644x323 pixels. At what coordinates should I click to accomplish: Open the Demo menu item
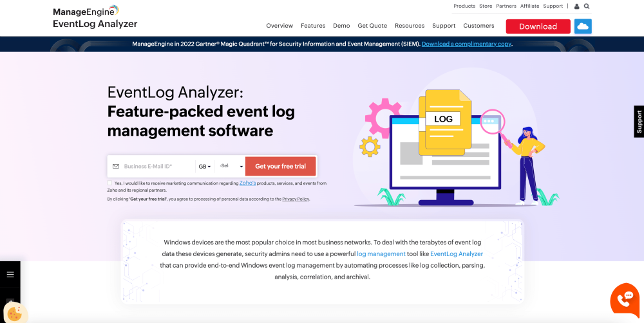tap(341, 26)
